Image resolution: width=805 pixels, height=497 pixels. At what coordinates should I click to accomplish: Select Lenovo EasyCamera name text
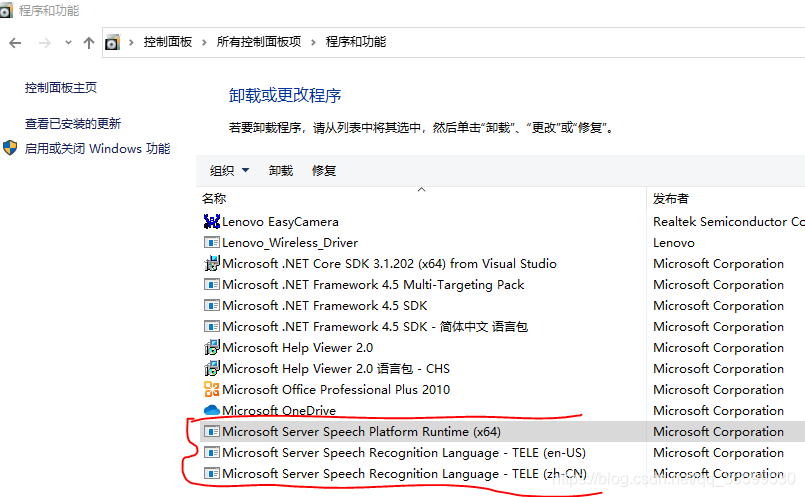tap(280, 222)
